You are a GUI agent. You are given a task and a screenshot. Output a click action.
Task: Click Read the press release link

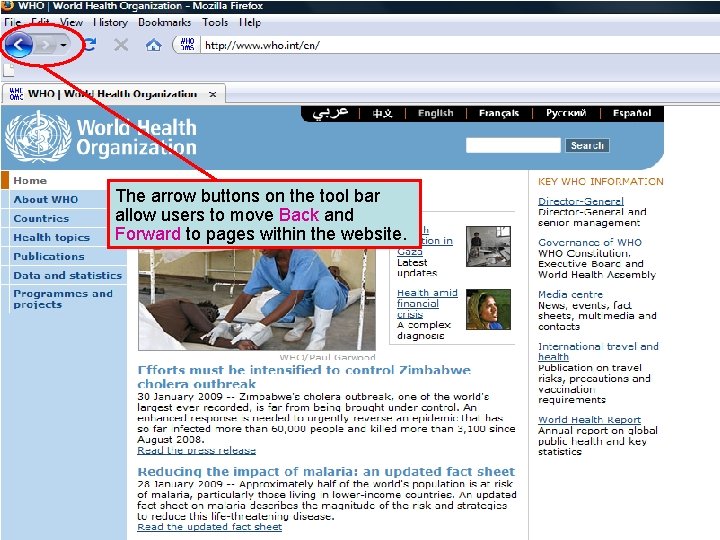[196, 450]
